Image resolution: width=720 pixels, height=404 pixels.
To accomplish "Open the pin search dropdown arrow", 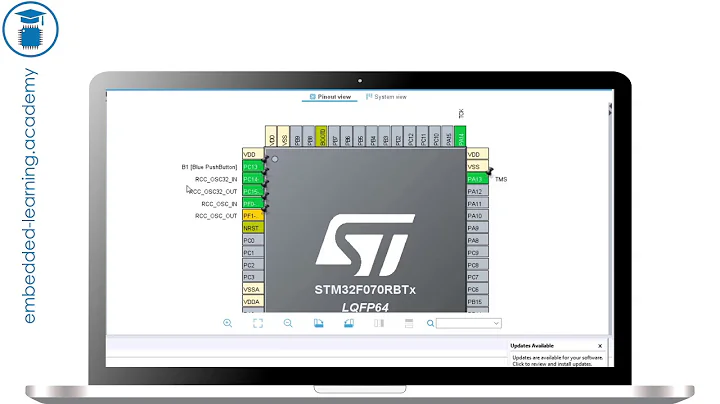I will [x=496, y=323].
